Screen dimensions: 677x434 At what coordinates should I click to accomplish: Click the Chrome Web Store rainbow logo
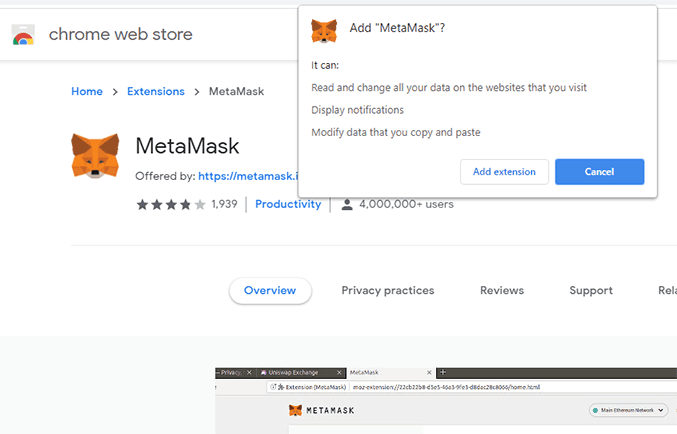point(23,35)
